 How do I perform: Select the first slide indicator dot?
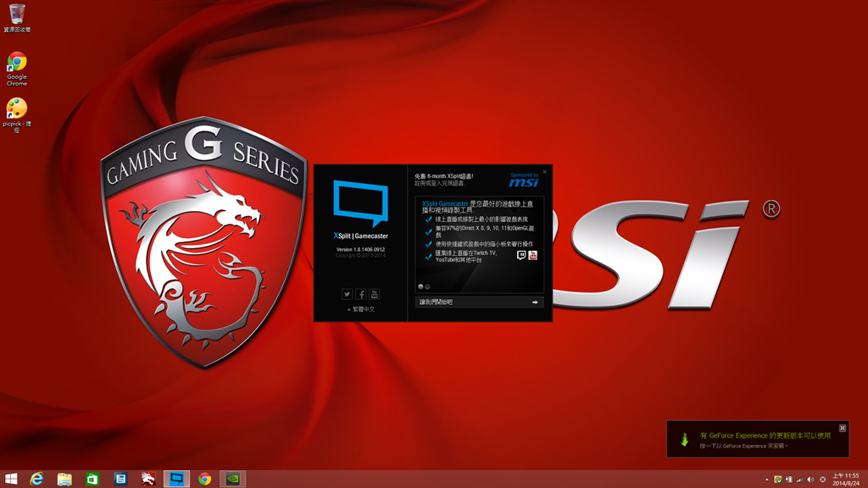pos(420,286)
